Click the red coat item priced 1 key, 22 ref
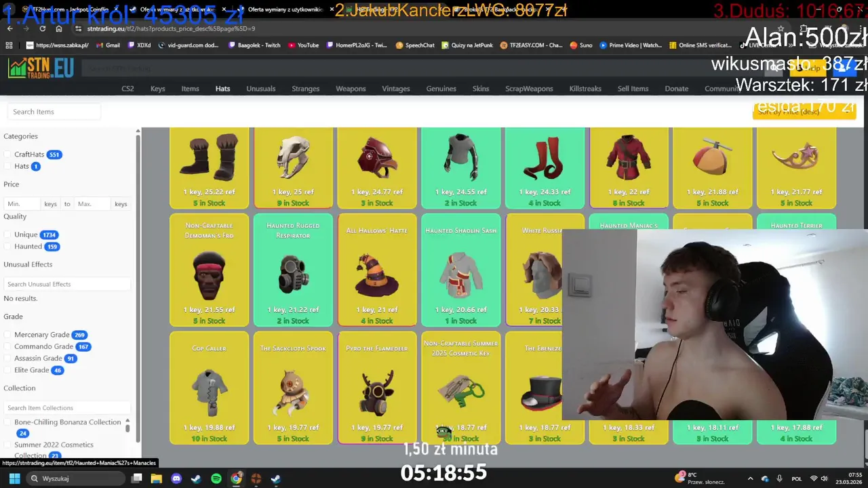The width and height of the screenshot is (868, 488). [x=629, y=167]
